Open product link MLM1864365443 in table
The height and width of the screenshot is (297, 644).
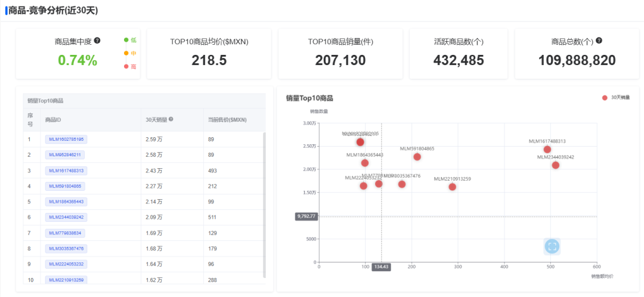66,202
